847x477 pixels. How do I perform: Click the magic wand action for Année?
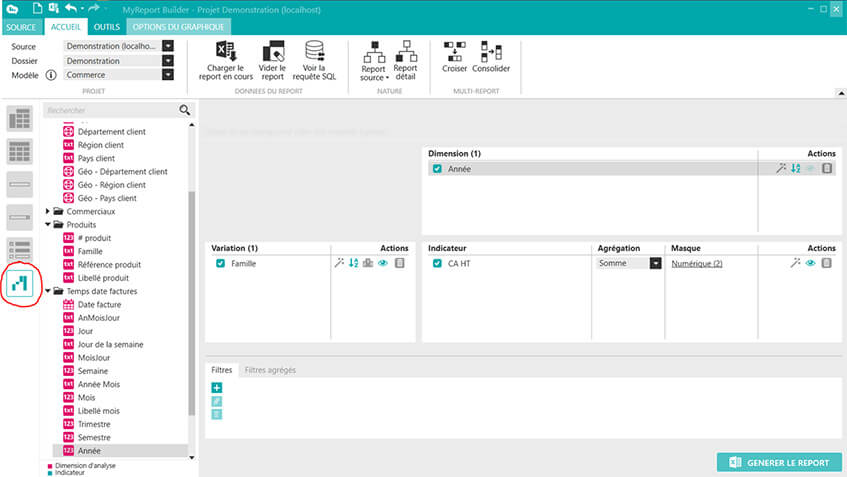click(x=781, y=169)
